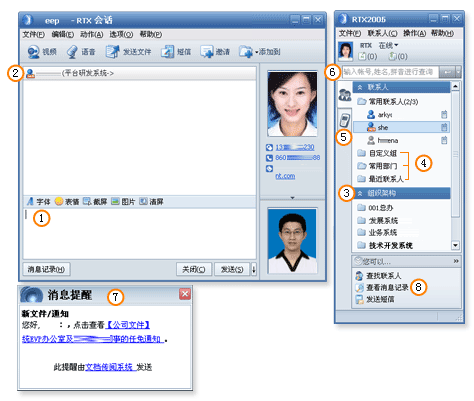Start a voice call with 语音 icon
The width and height of the screenshot is (474, 401).
coord(72,52)
